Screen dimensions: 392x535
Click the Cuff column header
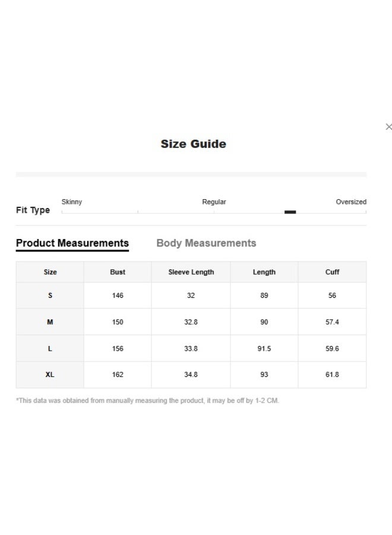click(332, 272)
